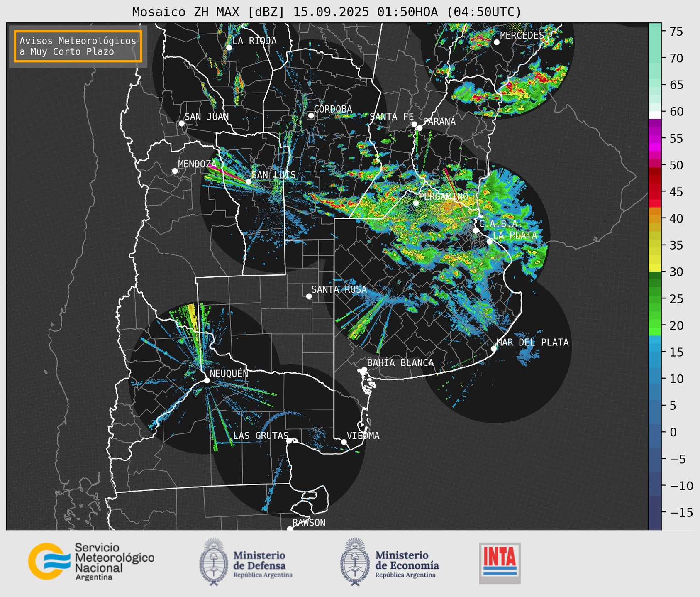Click the LAS GRUTAS map label
Image resolution: width=700 pixels, height=597 pixels.
[x=261, y=436]
